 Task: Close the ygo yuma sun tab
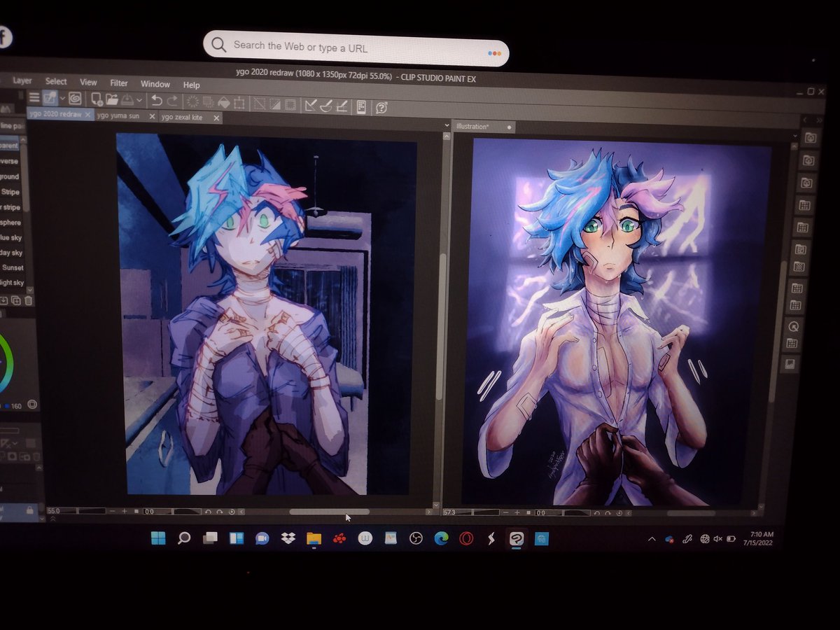point(152,116)
